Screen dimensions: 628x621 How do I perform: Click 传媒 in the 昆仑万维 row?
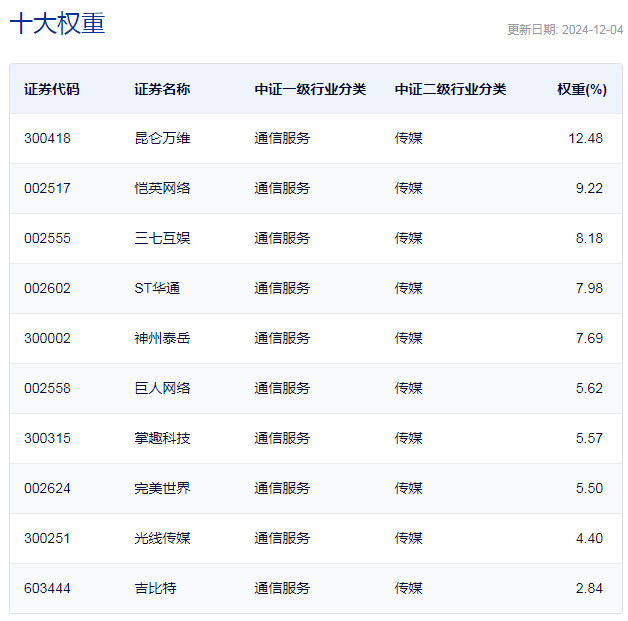[x=409, y=138]
